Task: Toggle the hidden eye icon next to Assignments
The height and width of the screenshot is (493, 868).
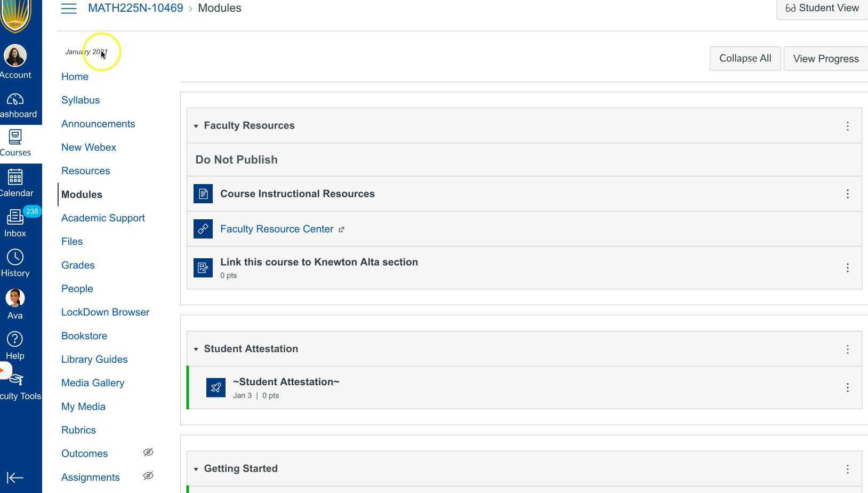Action: click(148, 476)
